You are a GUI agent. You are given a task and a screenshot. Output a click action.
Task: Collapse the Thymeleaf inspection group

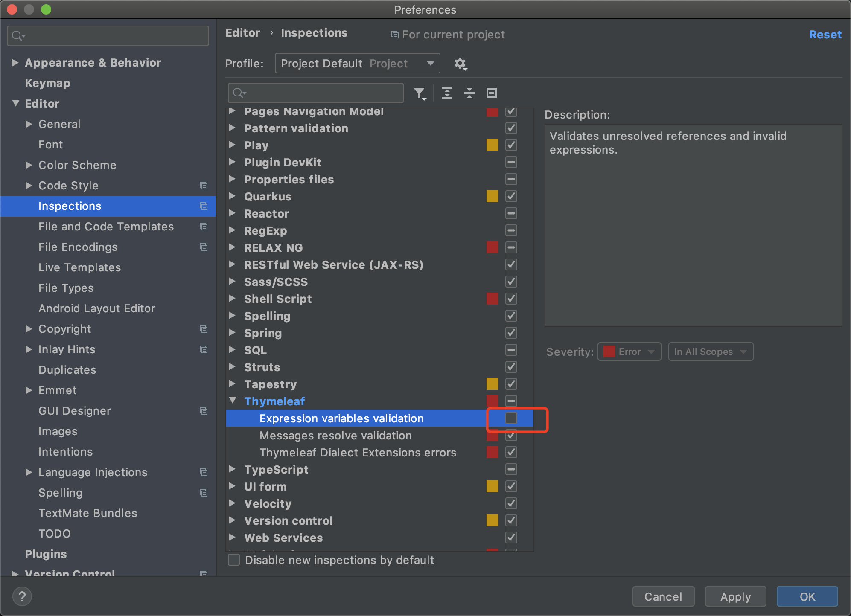233,401
